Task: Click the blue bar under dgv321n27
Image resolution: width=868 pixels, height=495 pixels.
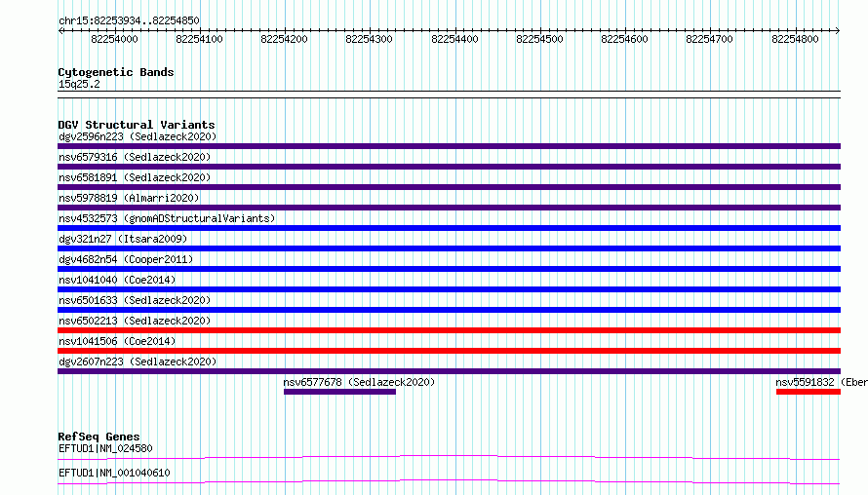Action: (x=449, y=248)
